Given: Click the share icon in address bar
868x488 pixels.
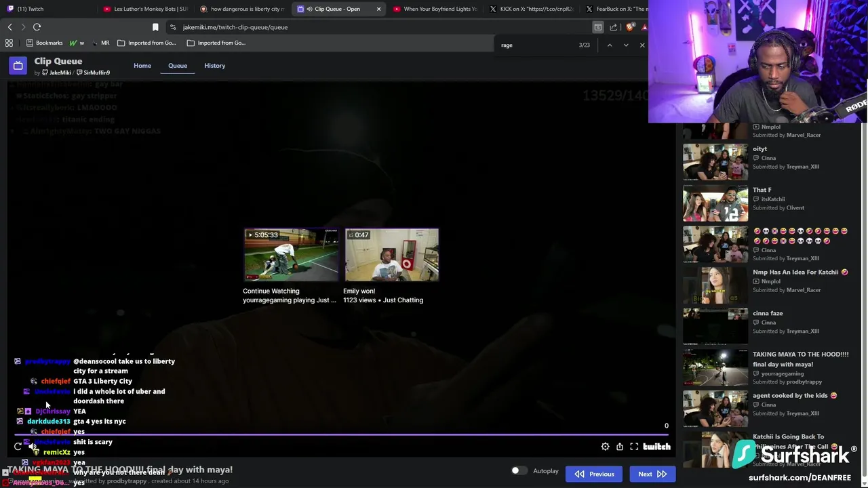Looking at the screenshot, I should click(x=614, y=27).
